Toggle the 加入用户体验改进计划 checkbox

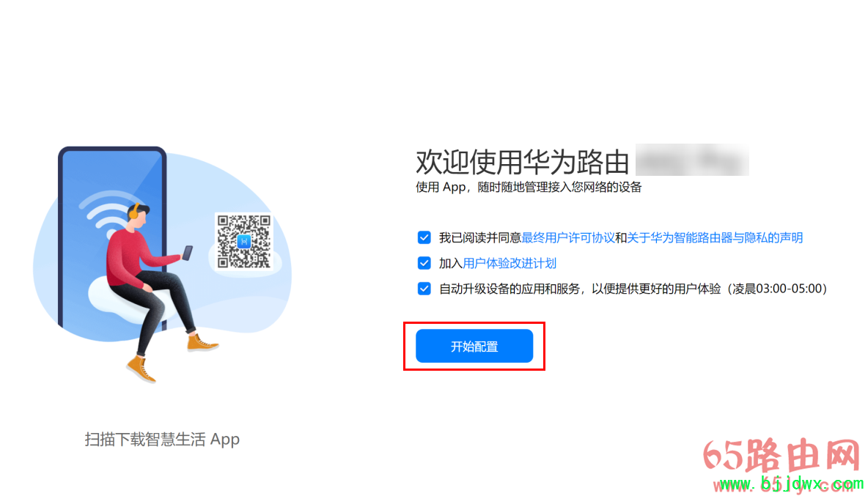[x=424, y=263]
